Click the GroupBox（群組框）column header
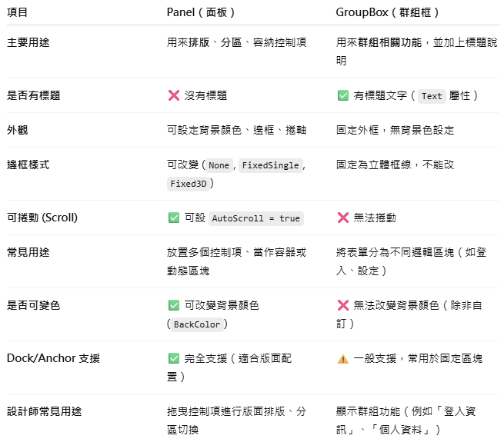504x442 pixels. pos(387,12)
